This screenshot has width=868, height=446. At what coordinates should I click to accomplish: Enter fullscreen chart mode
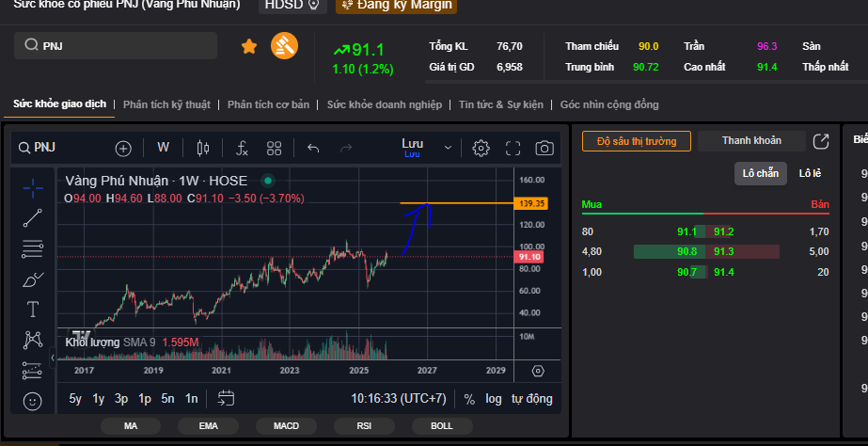(x=513, y=148)
